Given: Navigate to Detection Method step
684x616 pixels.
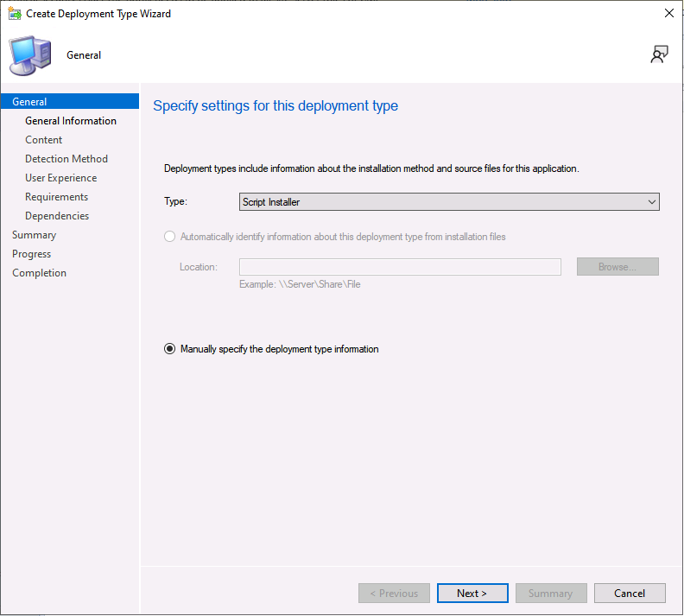Looking at the screenshot, I should point(66,159).
